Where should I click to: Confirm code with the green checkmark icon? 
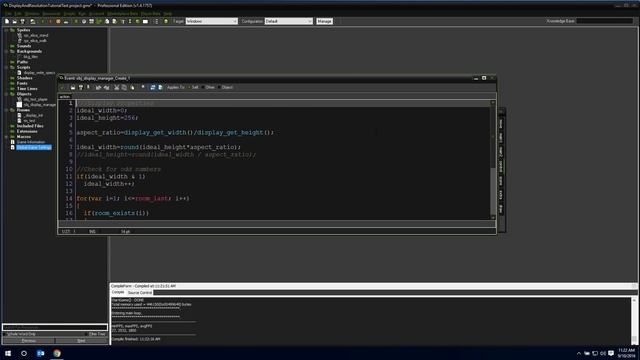click(62, 87)
